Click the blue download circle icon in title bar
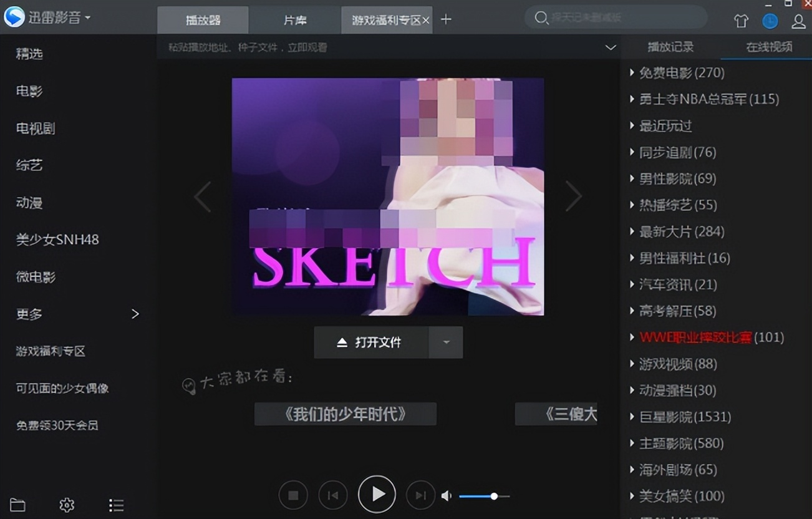Screen dimensions: 812x519 pyautogui.click(x=770, y=21)
